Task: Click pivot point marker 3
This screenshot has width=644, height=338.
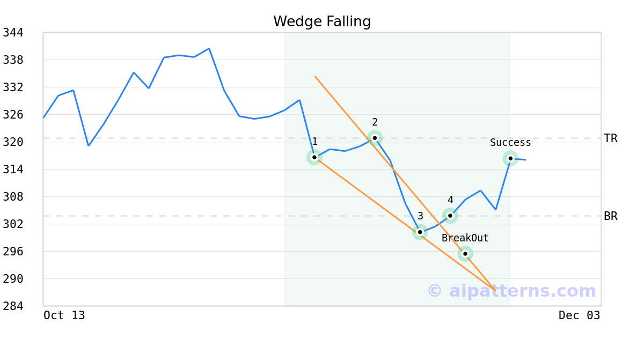Action: tap(420, 232)
